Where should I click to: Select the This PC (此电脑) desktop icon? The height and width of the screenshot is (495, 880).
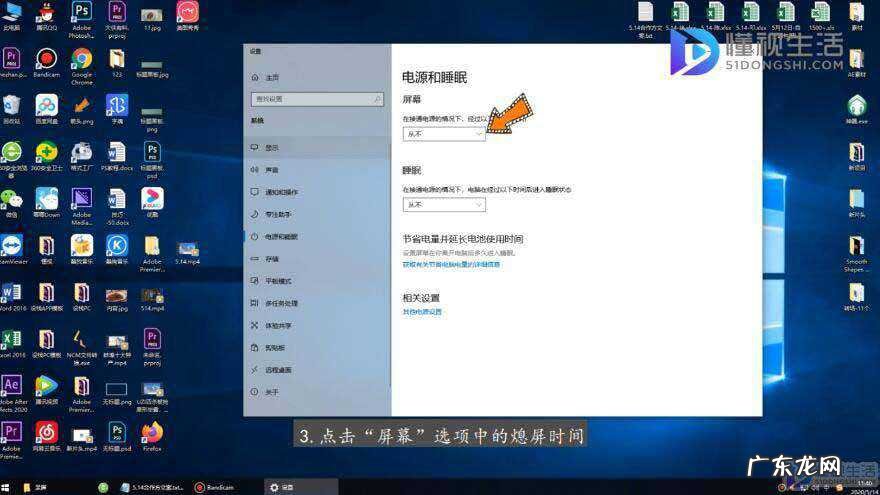coord(12,16)
